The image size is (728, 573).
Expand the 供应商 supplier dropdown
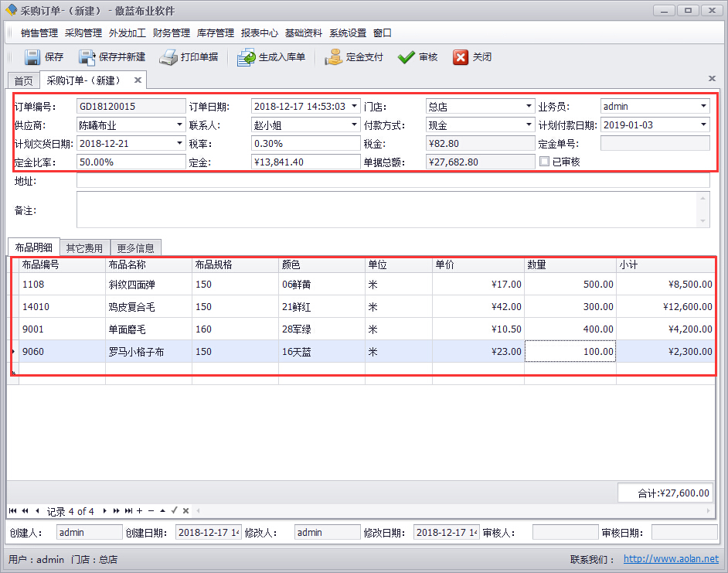(x=179, y=124)
